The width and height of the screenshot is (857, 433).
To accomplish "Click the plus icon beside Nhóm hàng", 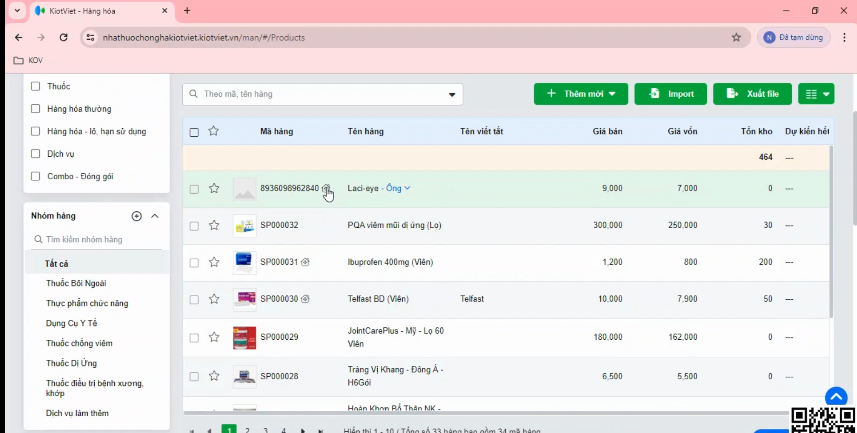I will coord(137,216).
